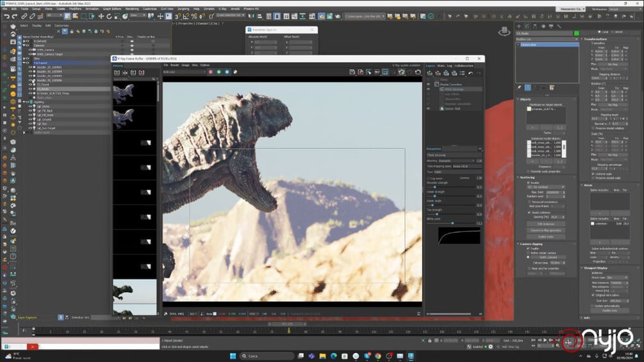Open the 2D On surface scattering dropdown

pyautogui.click(x=546, y=187)
